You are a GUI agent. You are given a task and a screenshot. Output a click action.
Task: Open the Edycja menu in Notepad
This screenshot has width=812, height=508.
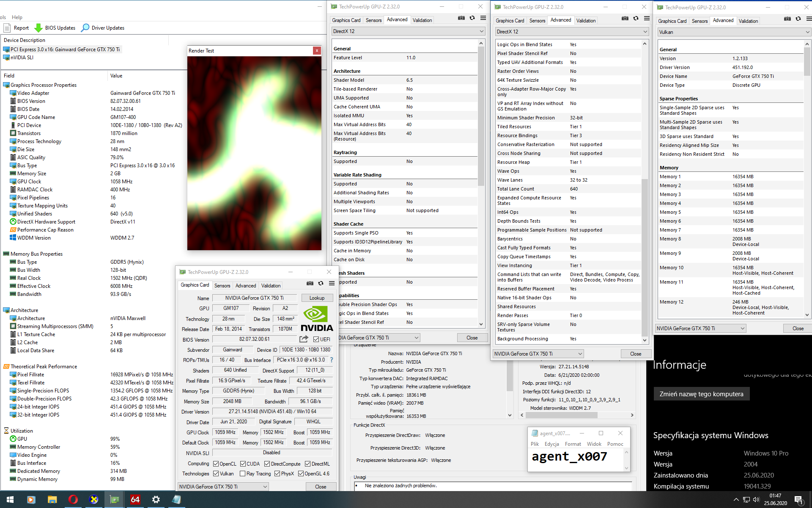(551, 444)
